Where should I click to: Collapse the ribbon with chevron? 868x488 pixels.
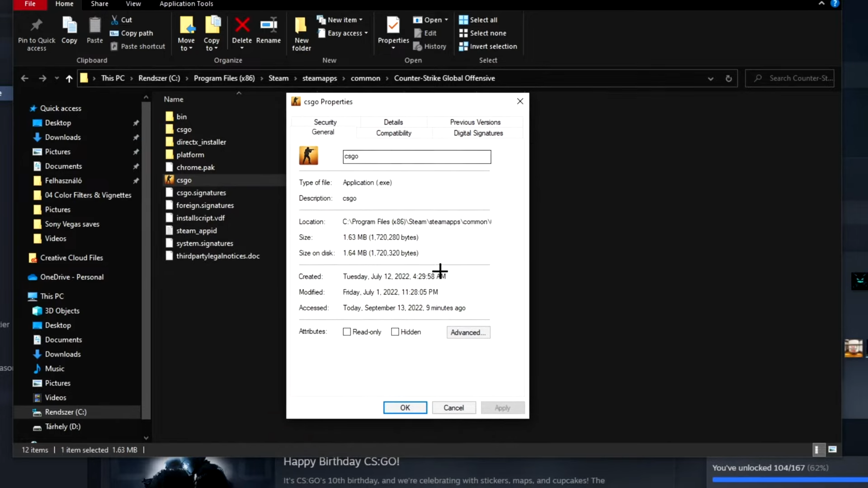click(821, 4)
